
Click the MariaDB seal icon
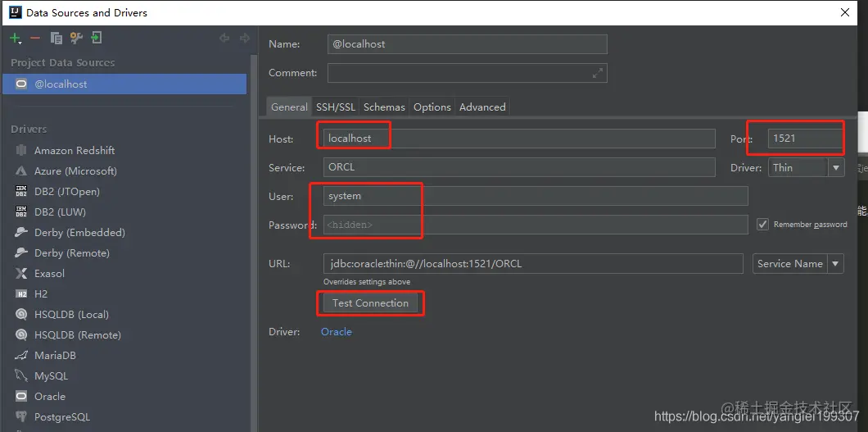21,356
